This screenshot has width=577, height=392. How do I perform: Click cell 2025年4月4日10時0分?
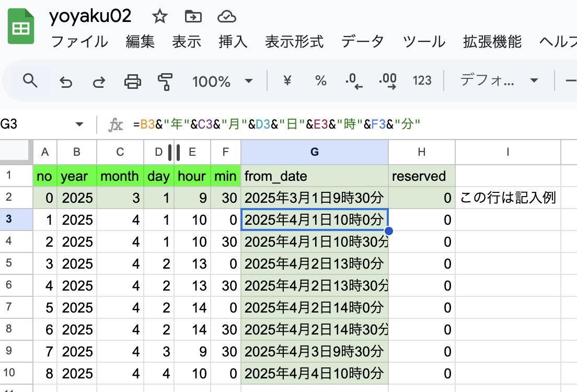[x=315, y=373]
